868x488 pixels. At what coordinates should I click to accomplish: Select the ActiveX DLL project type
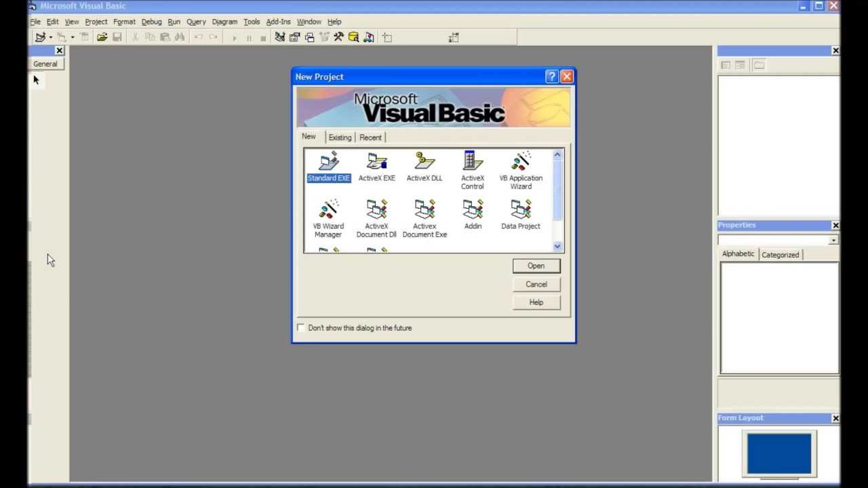[425, 167]
